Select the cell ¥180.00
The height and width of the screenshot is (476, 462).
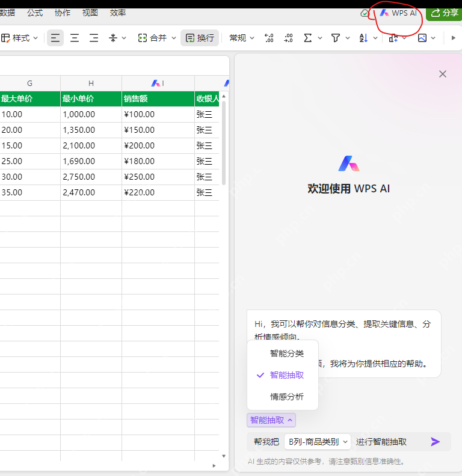click(158, 161)
